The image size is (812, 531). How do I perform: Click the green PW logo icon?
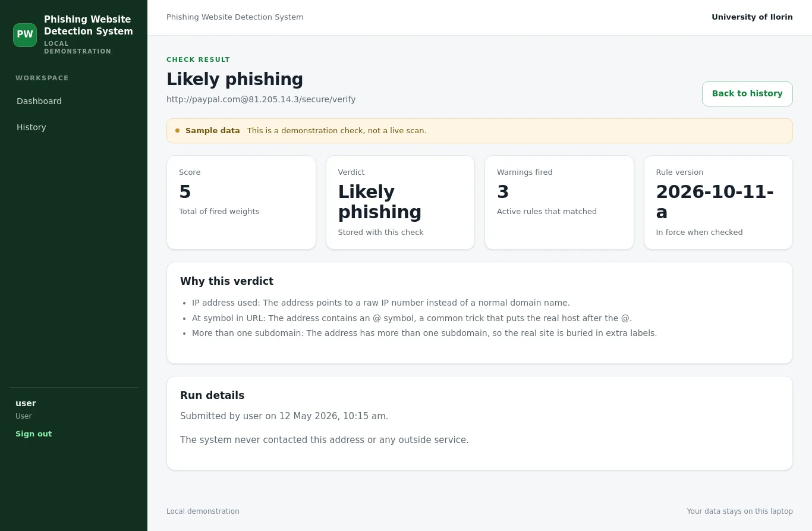[25, 35]
